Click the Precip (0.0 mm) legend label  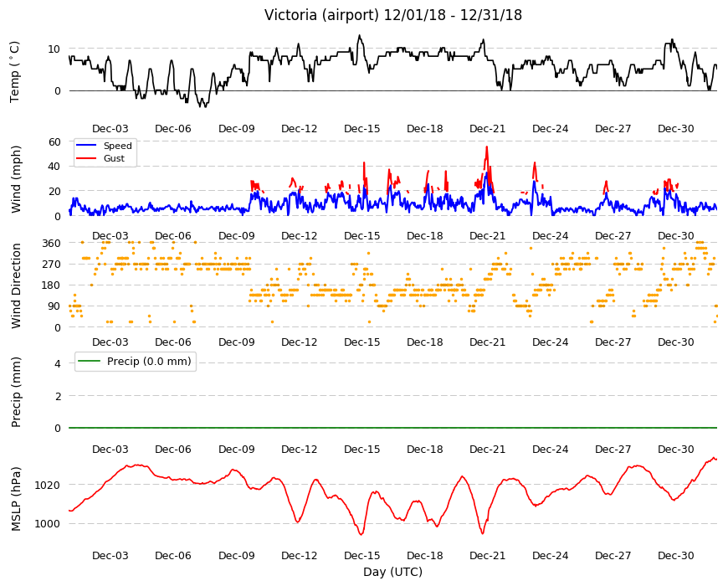pyautogui.click(x=149, y=362)
